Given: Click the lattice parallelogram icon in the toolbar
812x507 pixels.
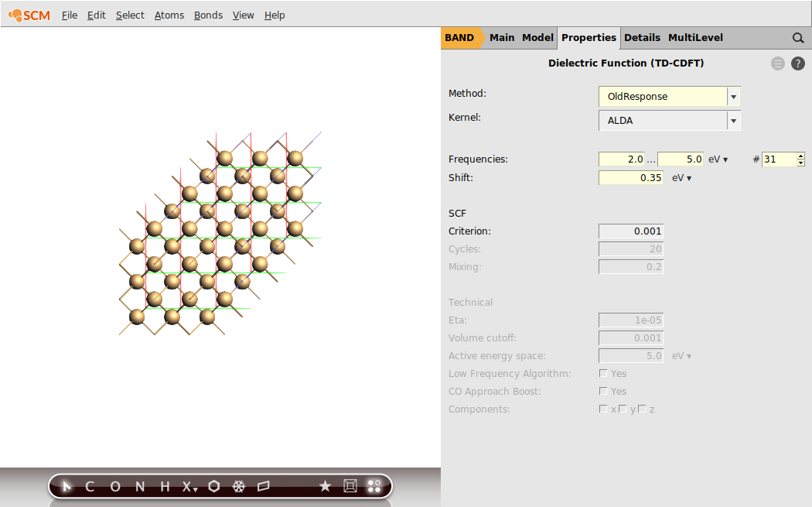Looking at the screenshot, I should pos(264,486).
